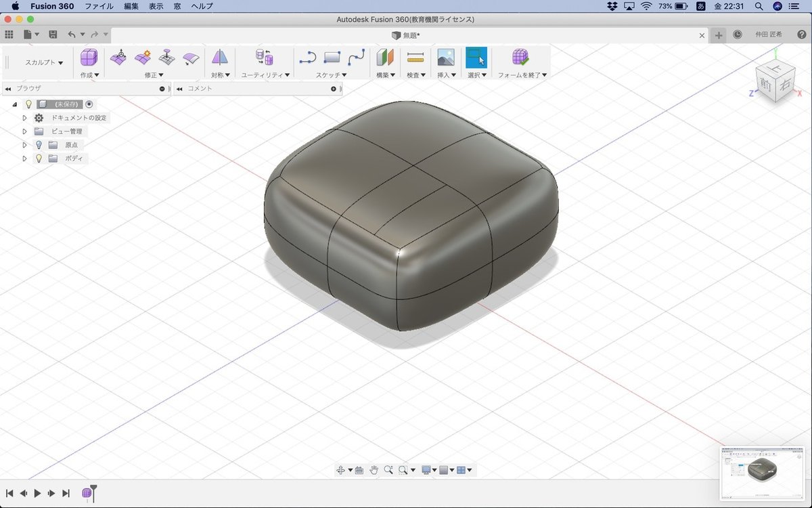The width and height of the screenshot is (812, 508).
Task: Open the スカルプト workspace dropdown
Action: point(44,62)
